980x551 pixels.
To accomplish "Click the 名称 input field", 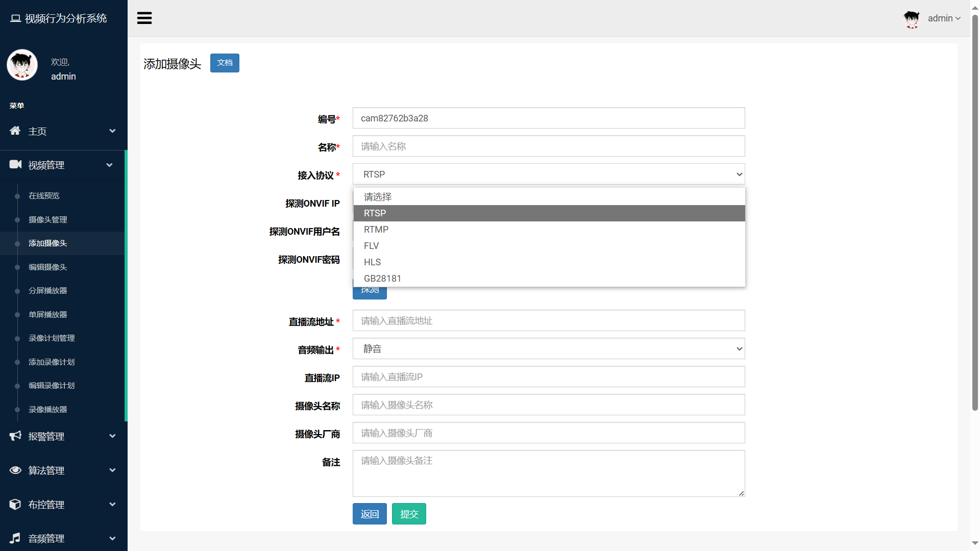I will pos(549,146).
